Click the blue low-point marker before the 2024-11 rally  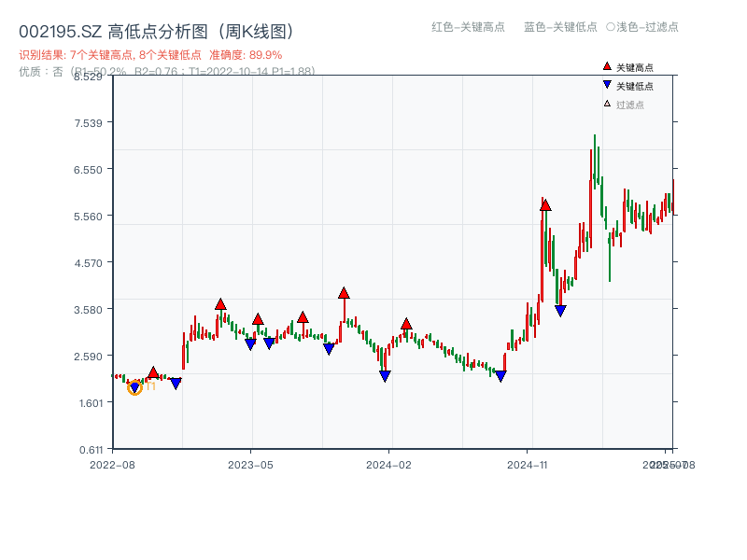pos(500,375)
